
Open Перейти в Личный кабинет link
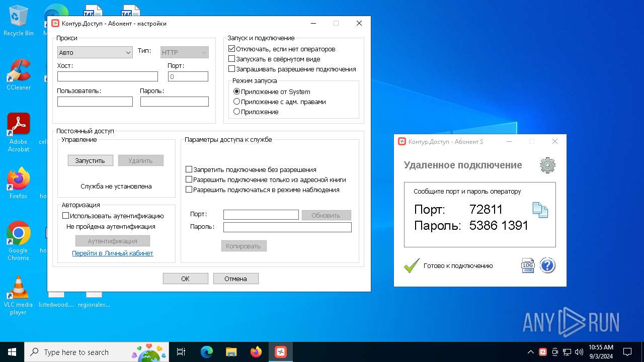point(113,253)
